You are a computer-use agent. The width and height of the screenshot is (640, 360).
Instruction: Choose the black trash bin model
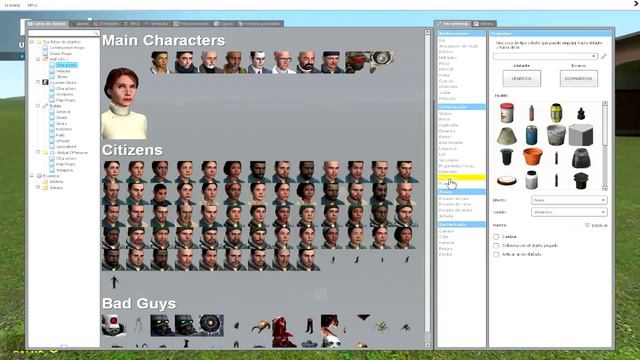507,157
